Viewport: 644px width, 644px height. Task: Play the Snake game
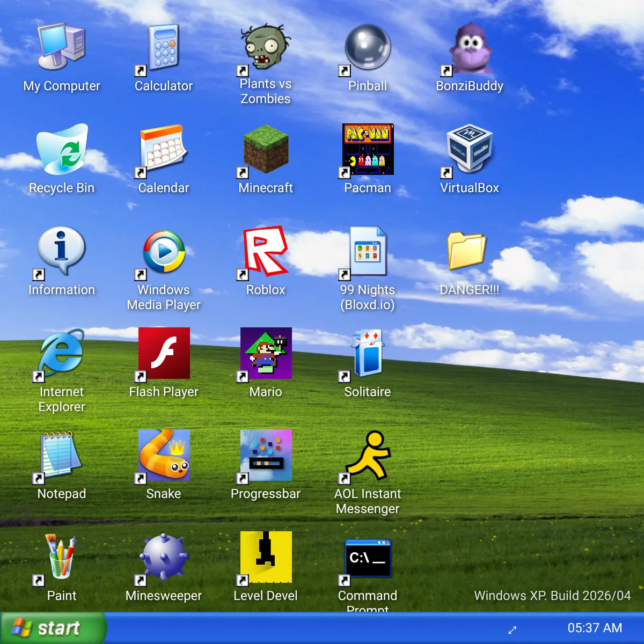point(164,455)
